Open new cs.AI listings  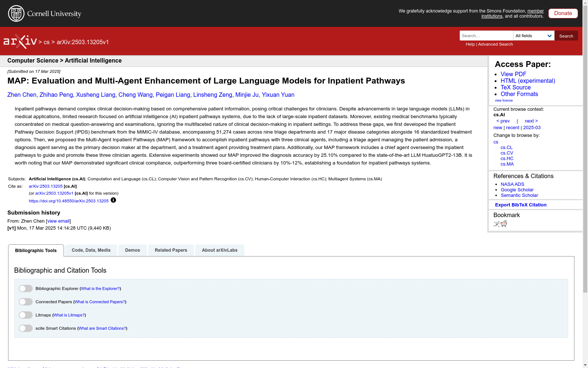pyautogui.click(x=498, y=128)
